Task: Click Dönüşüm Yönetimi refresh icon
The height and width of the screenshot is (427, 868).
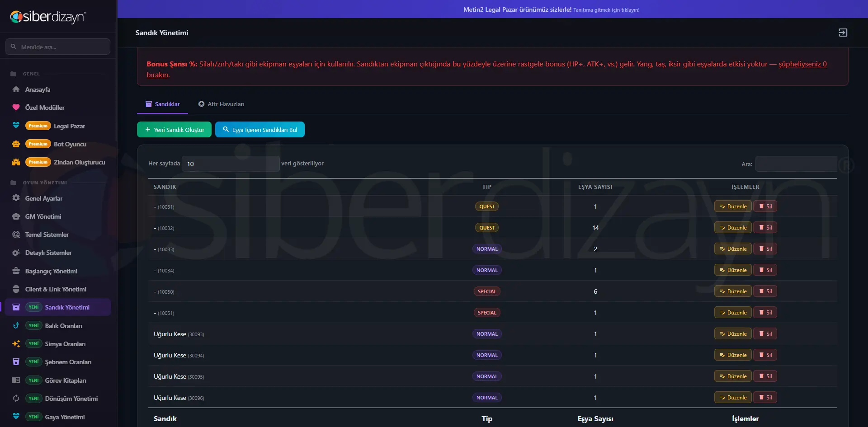Action: (16, 399)
